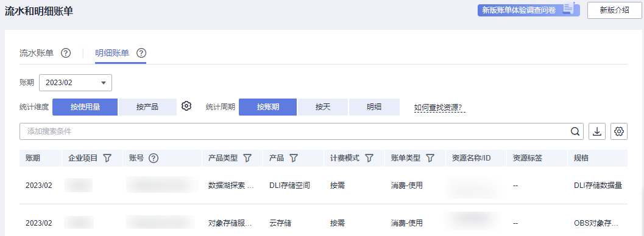Click help icon next to 流水账单 tab
The width and height of the screenshot is (644, 236).
coord(66,53)
